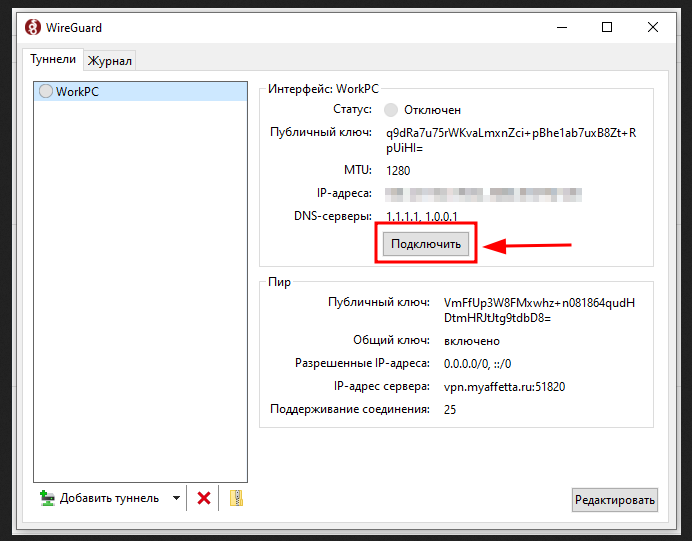Click the add tunnel green icon

click(47, 498)
